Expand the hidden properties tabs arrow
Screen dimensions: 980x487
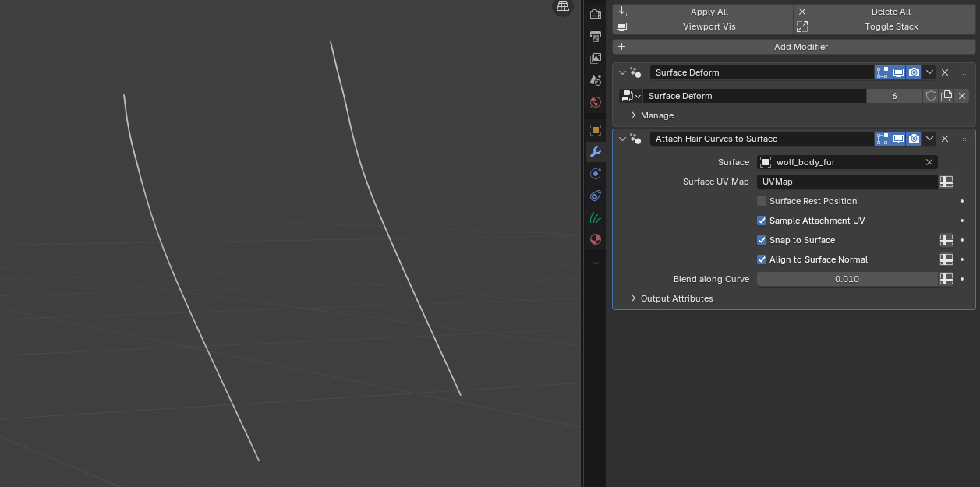[x=596, y=263]
